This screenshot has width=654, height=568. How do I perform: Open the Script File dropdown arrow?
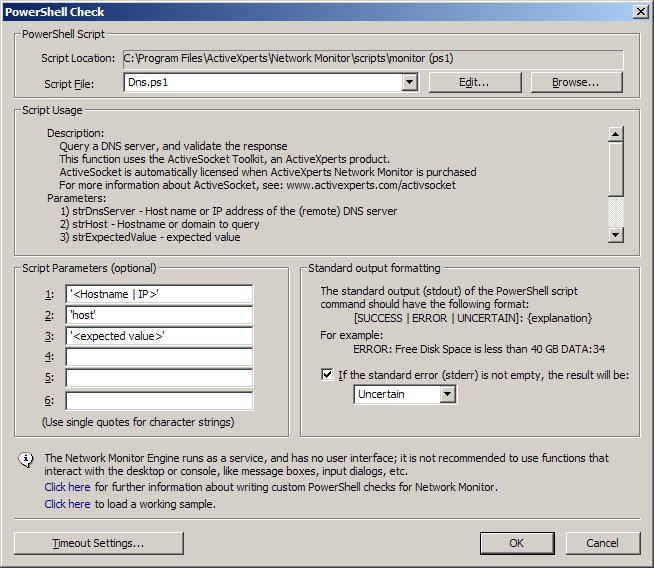[x=410, y=82]
